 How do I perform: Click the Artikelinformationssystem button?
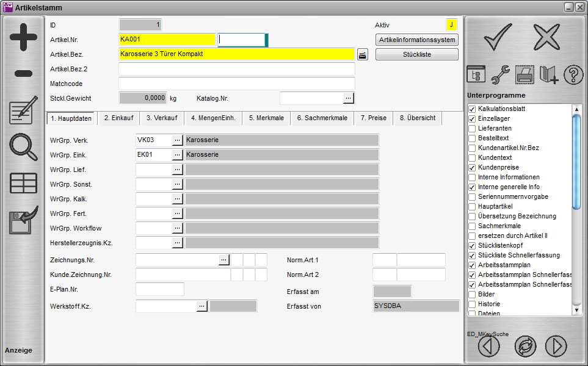[x=416, y=40]
